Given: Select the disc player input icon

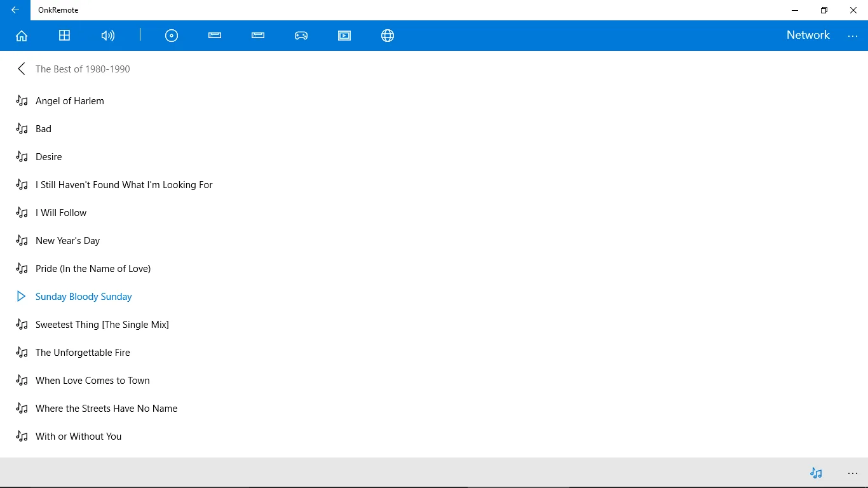Looking at the screenshot, I should click(172, 36).
